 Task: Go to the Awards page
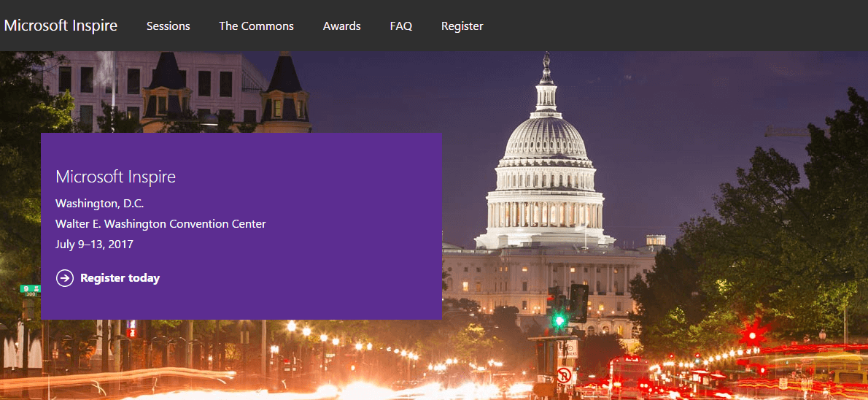click(341, 26)
